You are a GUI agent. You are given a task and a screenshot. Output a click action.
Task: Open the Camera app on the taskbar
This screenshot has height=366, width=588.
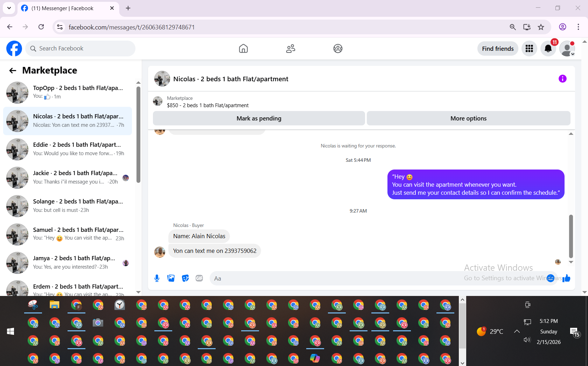pos(98,323)
